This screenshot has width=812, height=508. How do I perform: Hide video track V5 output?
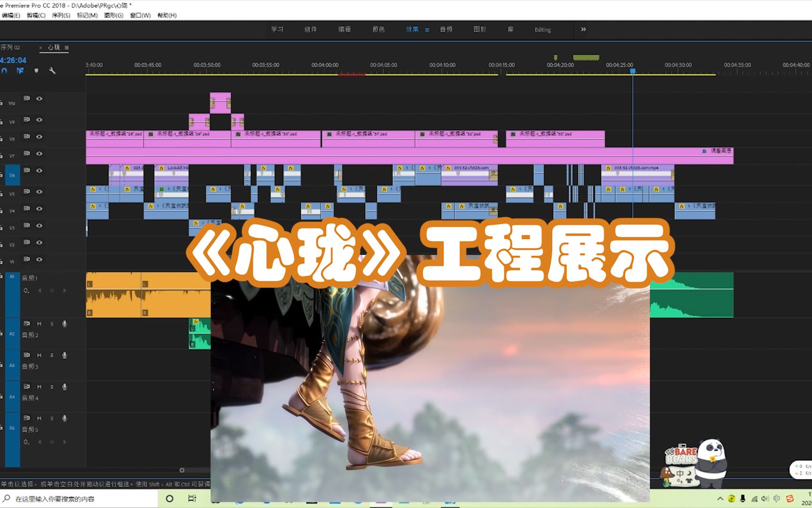coord(39,191)
